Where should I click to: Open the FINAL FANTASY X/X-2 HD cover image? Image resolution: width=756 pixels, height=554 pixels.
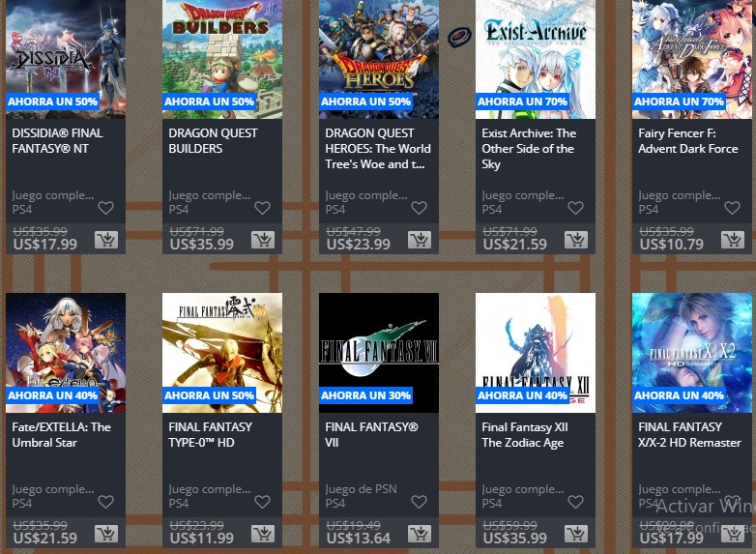tap(692, 353)
